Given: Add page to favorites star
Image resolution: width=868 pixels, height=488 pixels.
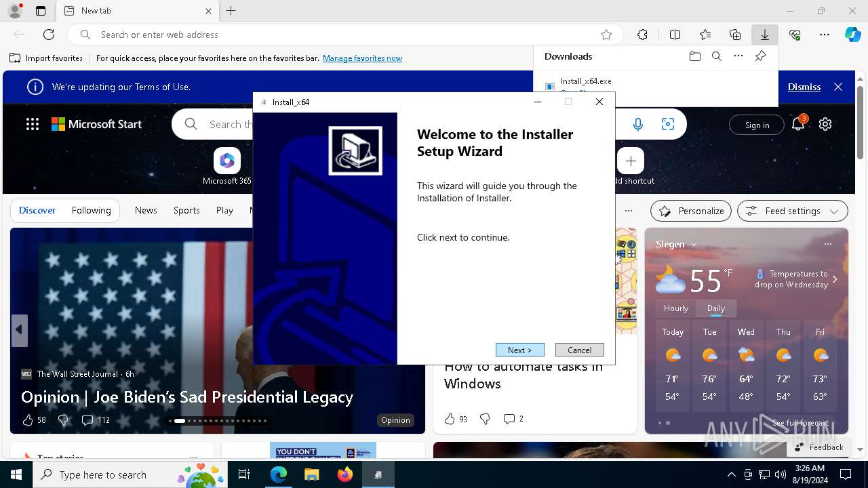Looking at the screenshot, I should (x=606, y=35).
